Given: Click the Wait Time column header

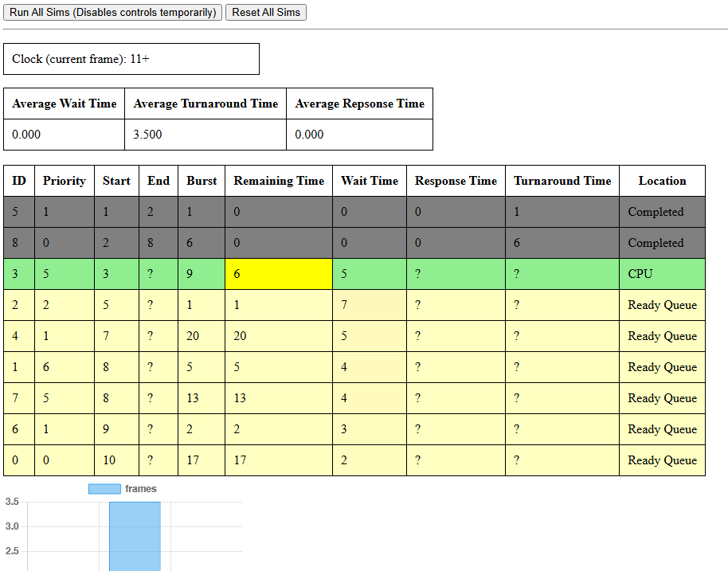Looking at the screenshot, I should (x=369, y=181).
